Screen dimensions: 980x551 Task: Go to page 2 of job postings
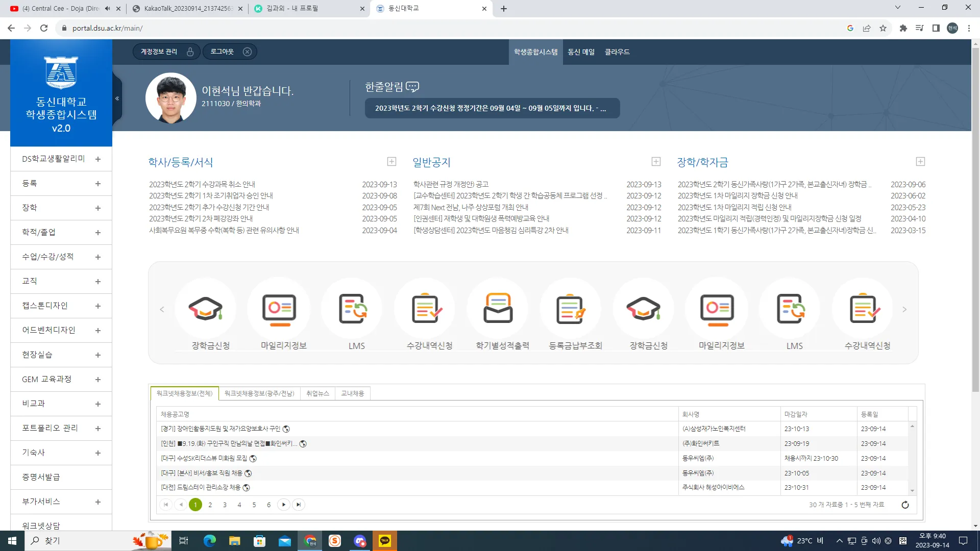pyautogui.click(x=210, y=505)
